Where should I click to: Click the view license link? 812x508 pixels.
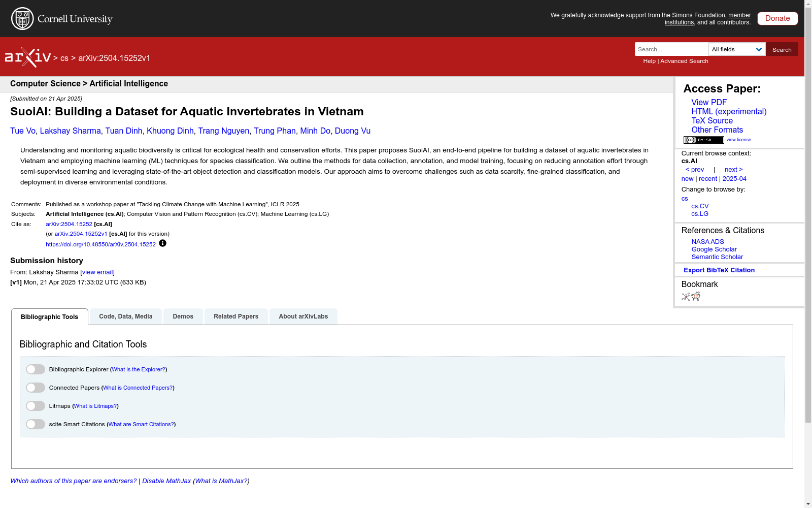pos(739,140)
